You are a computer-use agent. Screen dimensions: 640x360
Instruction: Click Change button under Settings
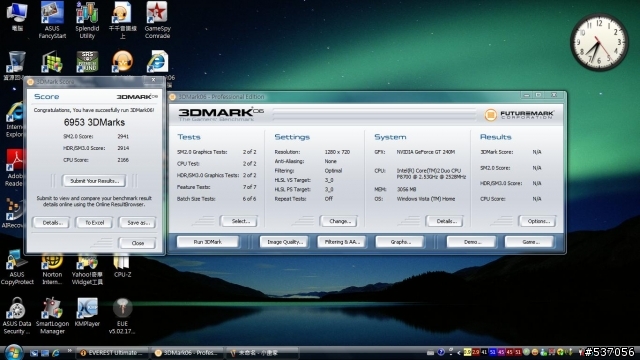[340, 221]
